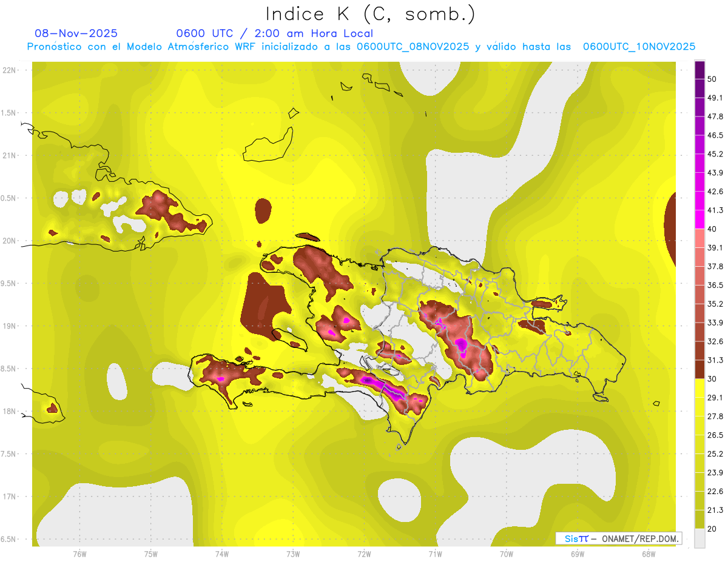
Task: Click the color scale value "26.5"
Action: tap(715, 435)
